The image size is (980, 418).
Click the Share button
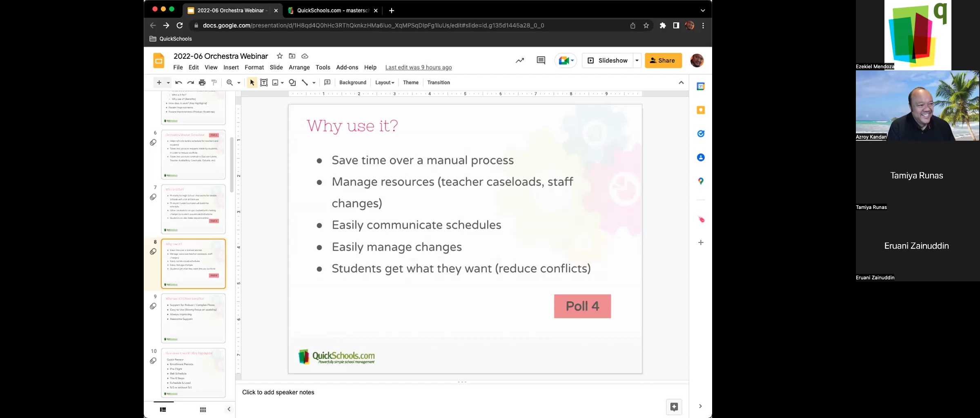pos(663,60)
